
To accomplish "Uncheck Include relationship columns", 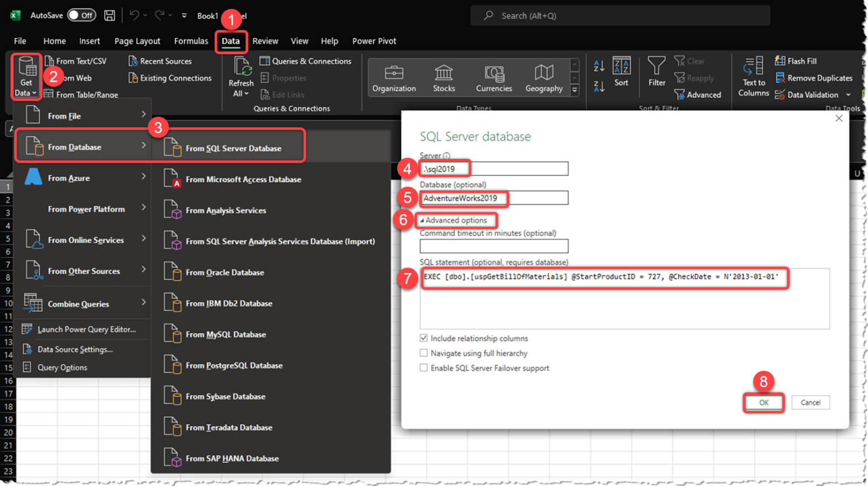I will point(423,338).
